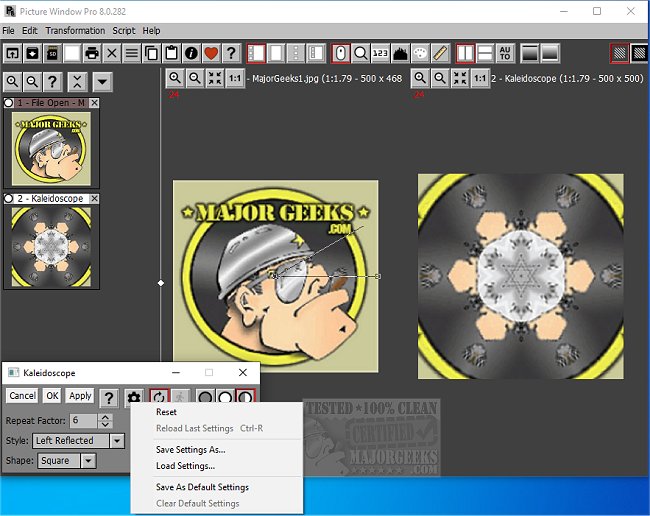The image size is (650, 516).
Task: Open the File menu
Action: (x=8, y=31)
